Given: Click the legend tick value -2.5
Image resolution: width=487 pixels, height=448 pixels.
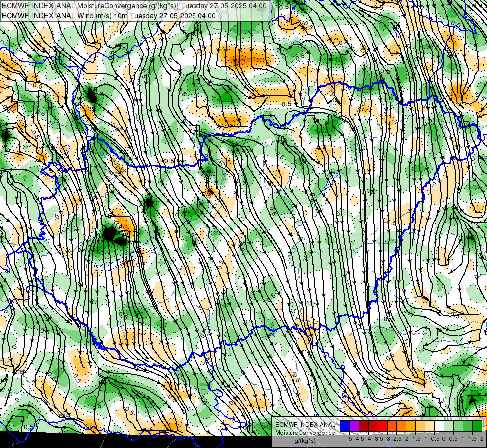Looking at the screenshot, I should point(396,439).
